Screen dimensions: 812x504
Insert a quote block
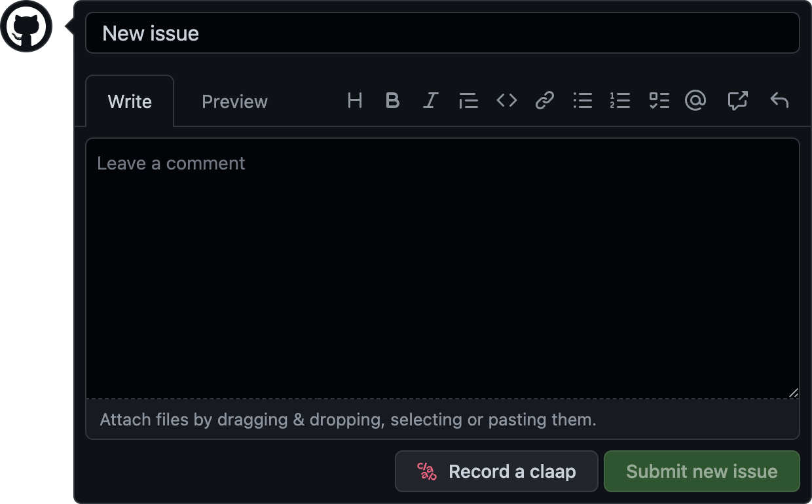coord(468,101)
